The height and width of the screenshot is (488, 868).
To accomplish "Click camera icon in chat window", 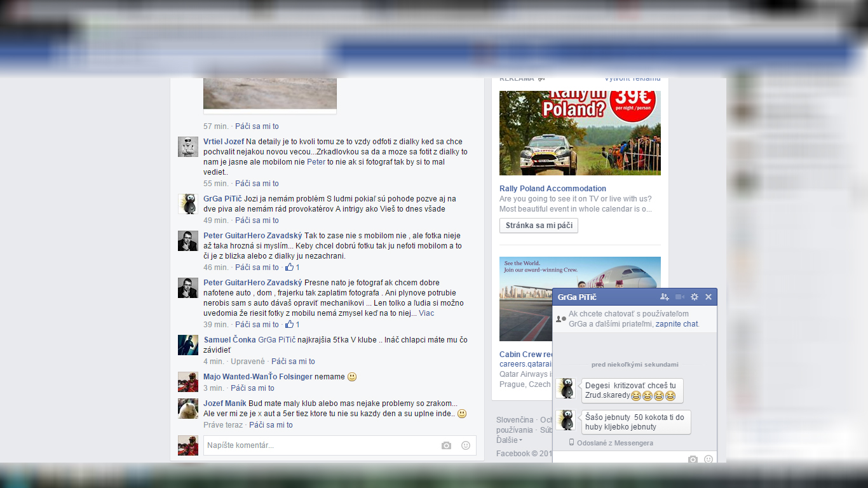I will coord(693,459).
